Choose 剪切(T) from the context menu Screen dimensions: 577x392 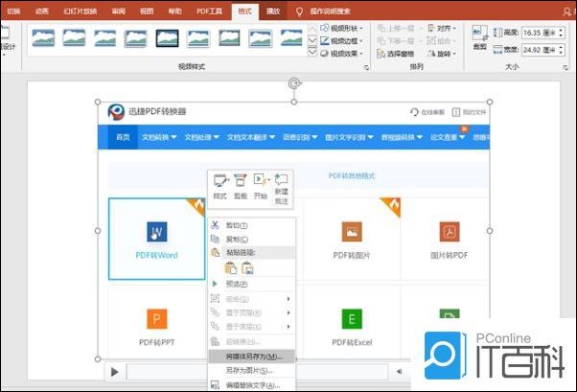[x=252, y=225]
